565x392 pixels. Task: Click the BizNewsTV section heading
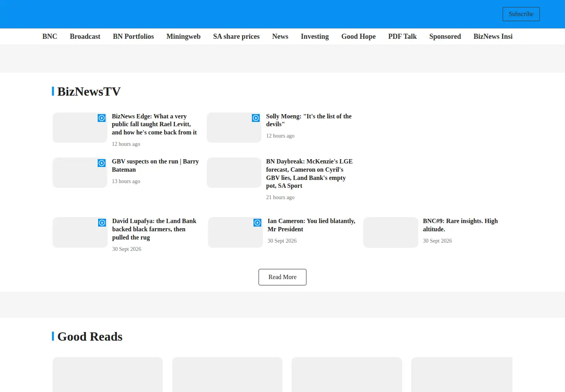coord(89,91)
